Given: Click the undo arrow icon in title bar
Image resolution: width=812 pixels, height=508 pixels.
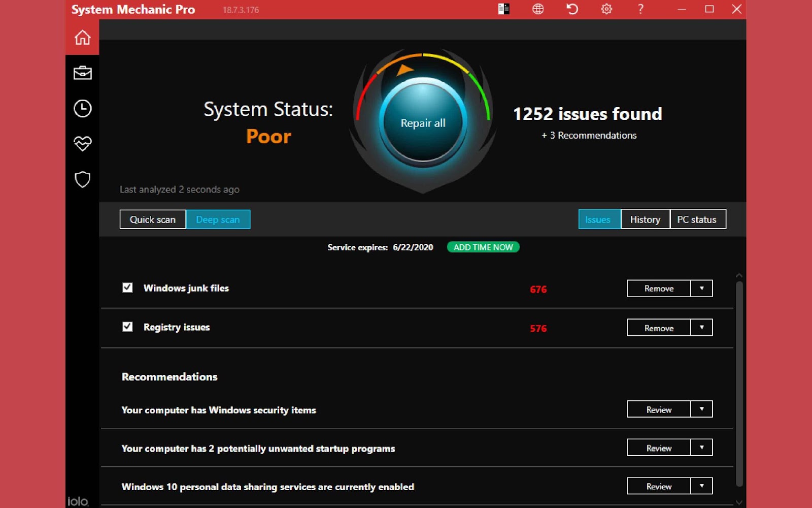Looking at the screenshot, I should 572,9.
